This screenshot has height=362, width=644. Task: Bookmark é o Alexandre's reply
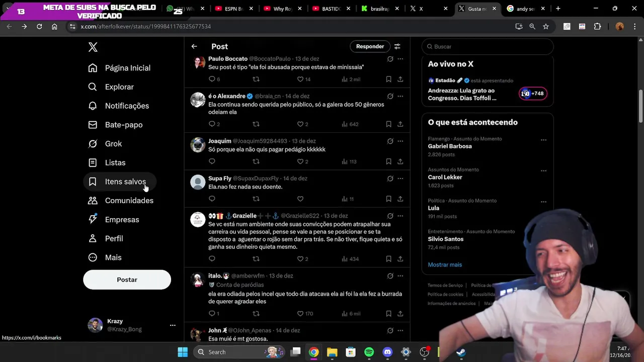pos(388,124)
